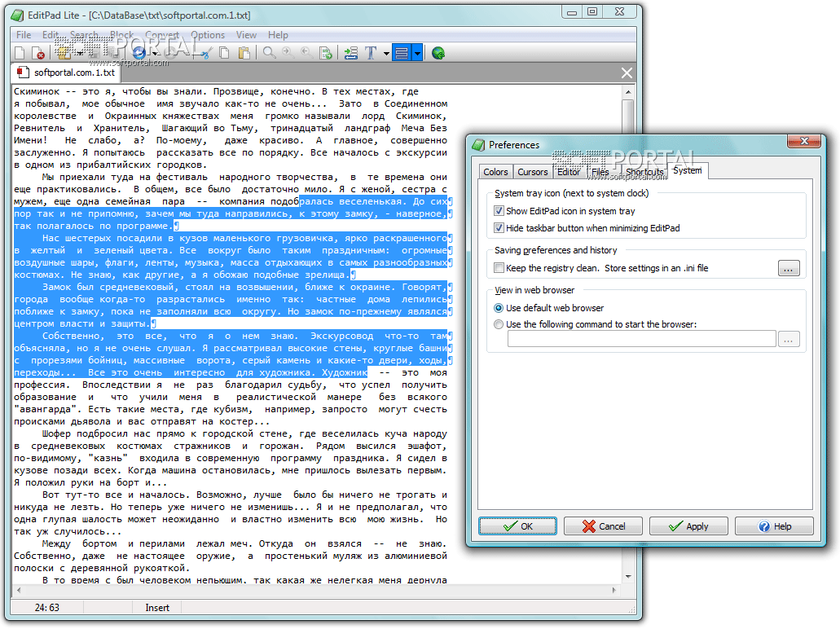Open the Help menu
The height and width of the screenshot is (629, 840).
[x=278, y=35]
